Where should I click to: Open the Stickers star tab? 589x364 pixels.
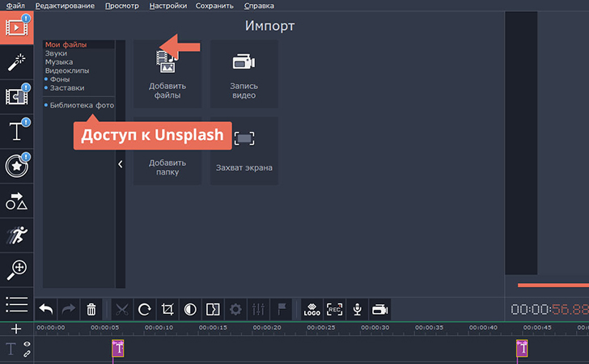click(16, 166)
